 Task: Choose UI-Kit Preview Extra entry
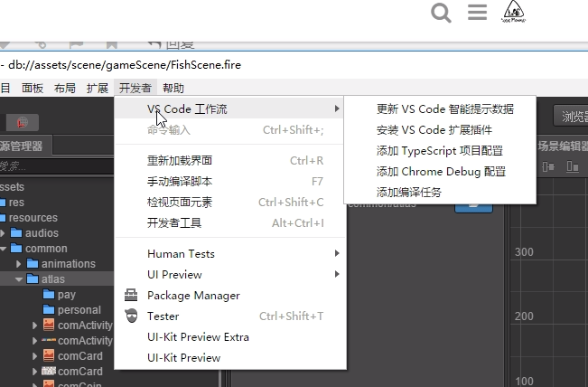(x=230, y=337)
